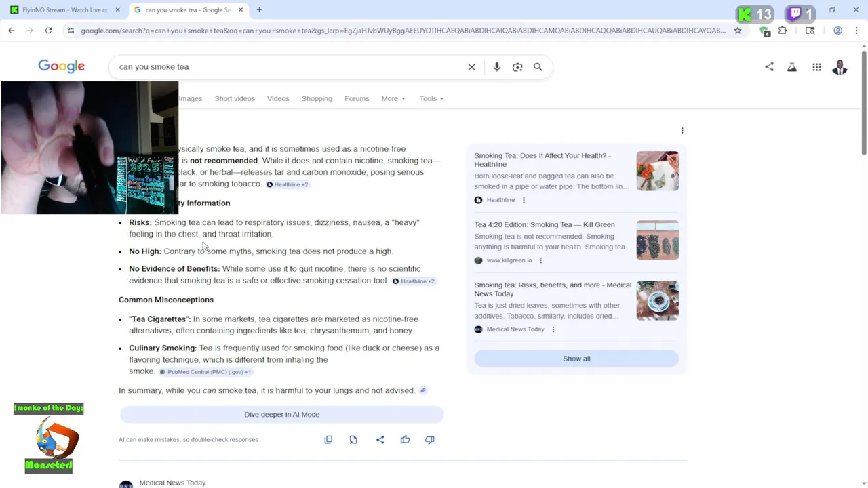This screenshot has width=868, height=488.
Task: Open a new browser tab
Action: 259,9
